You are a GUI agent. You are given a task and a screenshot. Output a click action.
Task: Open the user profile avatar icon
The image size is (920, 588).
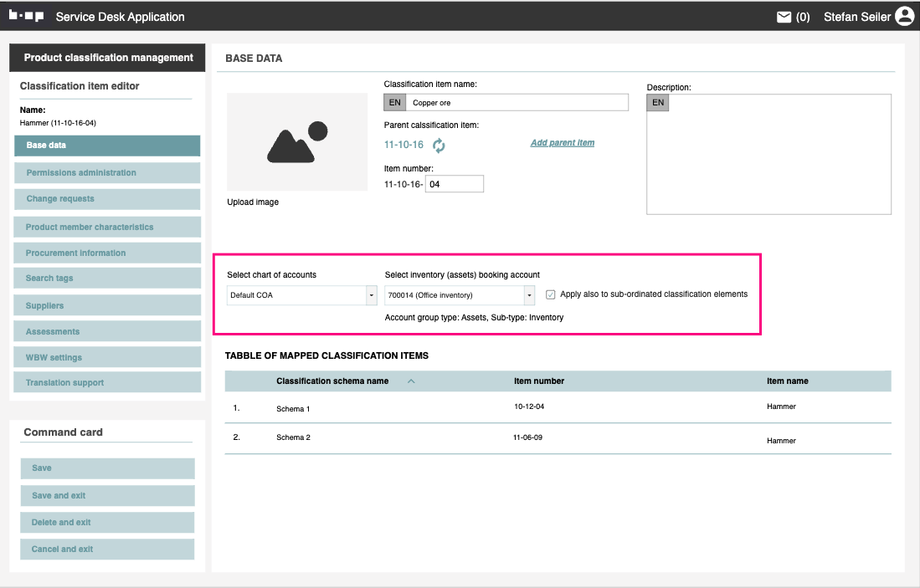click(x=904, y=17)
